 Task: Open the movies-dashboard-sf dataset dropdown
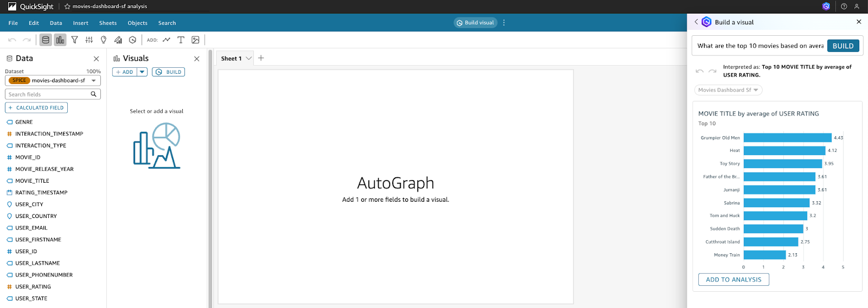coord(53,80)
